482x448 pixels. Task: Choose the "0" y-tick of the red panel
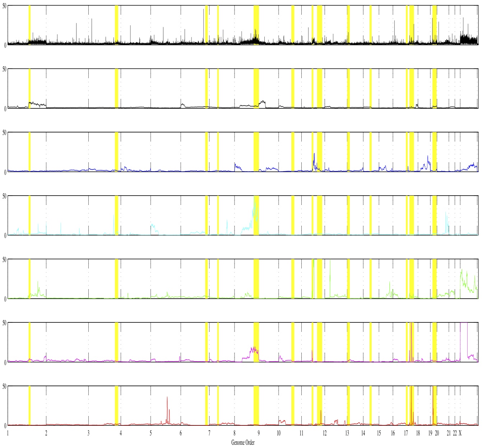click(x=5, y=426)
